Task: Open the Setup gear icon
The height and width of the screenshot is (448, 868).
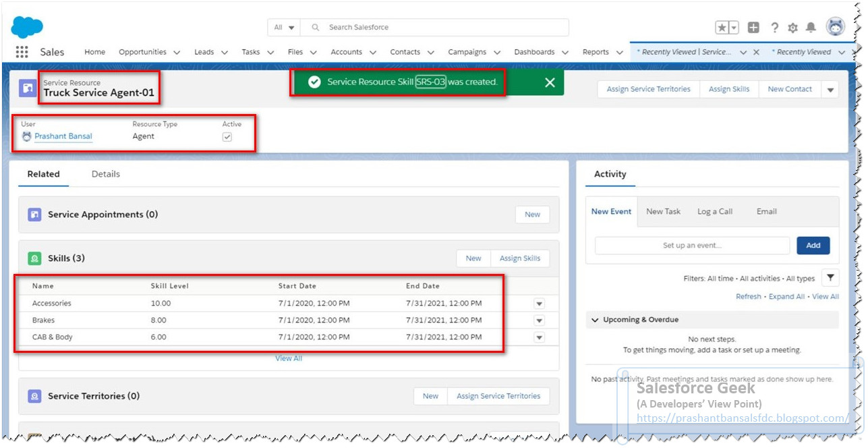Action: [792, 28]
